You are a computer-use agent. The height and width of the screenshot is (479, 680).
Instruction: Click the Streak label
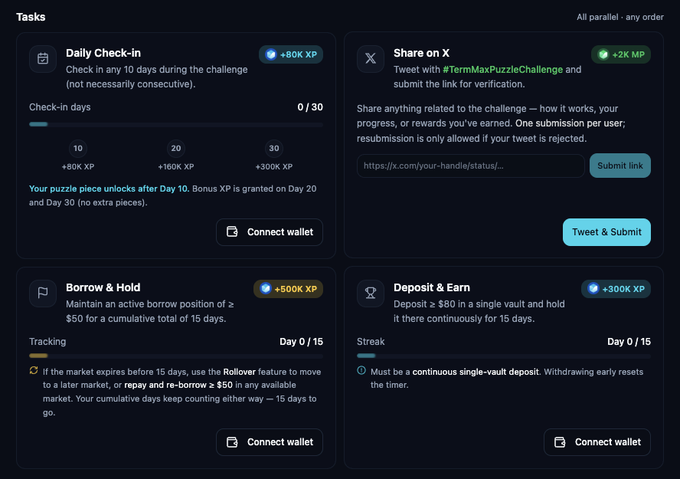coord(371,342)
